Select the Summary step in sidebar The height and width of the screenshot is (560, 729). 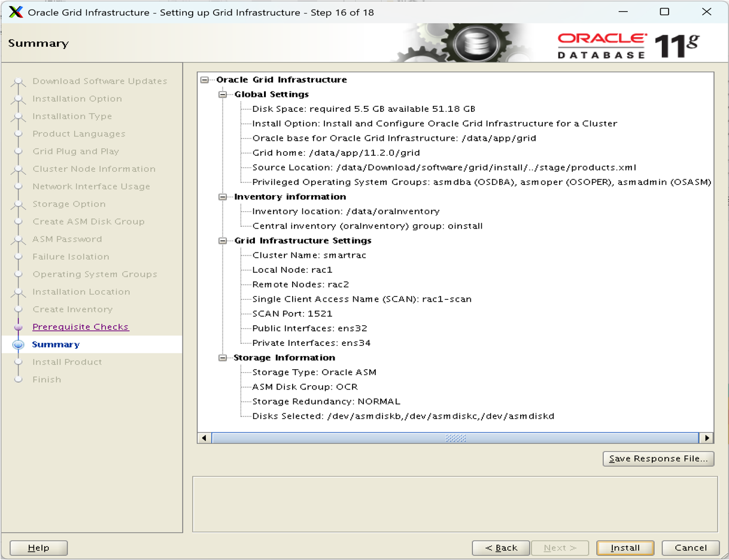pos(56,345)
